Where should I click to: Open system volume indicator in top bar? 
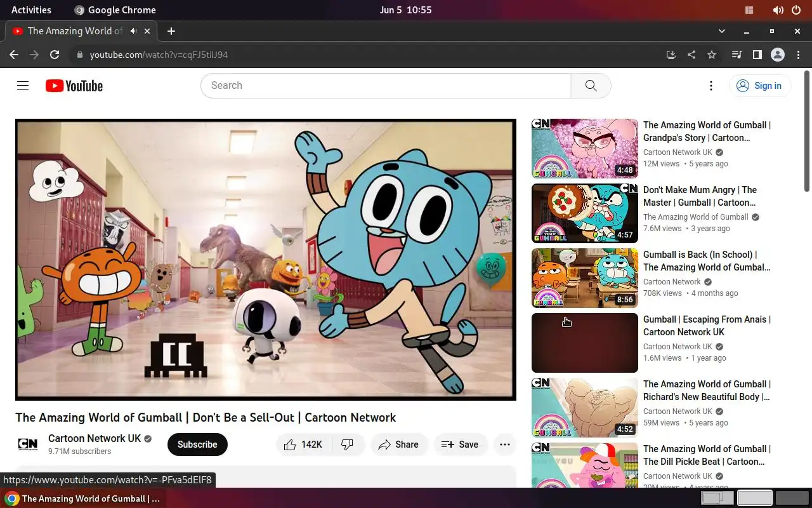click(x=778, y=10)
